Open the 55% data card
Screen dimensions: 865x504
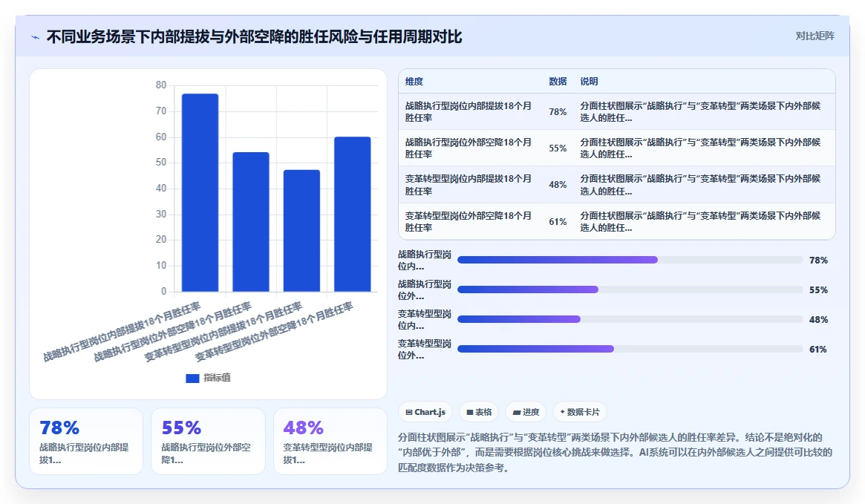208,441
